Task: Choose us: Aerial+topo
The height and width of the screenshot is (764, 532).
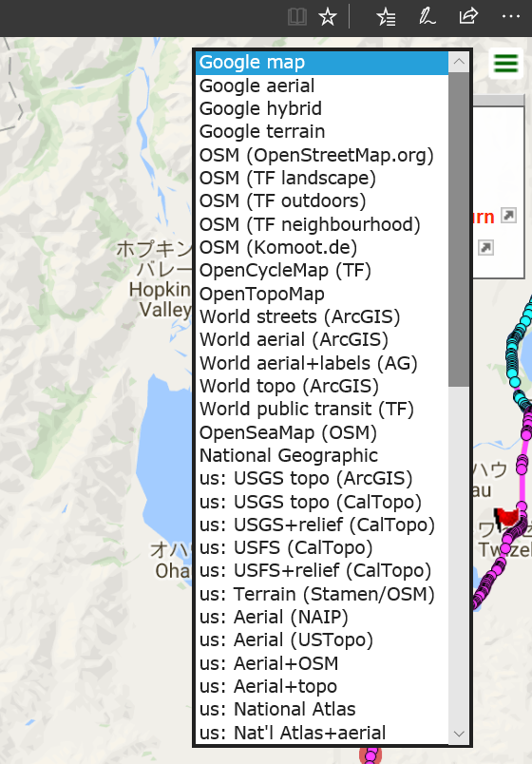Action: tap(321, 686)
